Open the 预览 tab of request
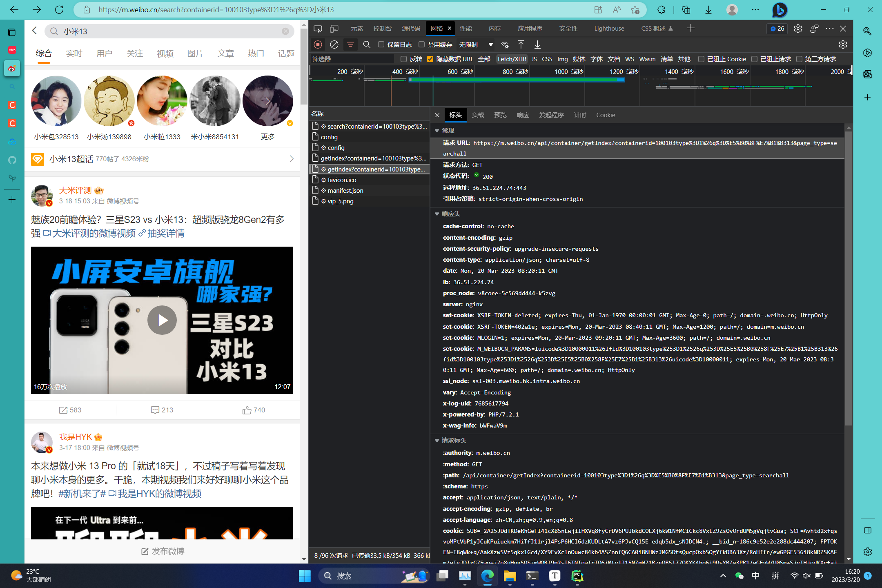Screen dimensions: 882x588 click(x=500, y=115)
